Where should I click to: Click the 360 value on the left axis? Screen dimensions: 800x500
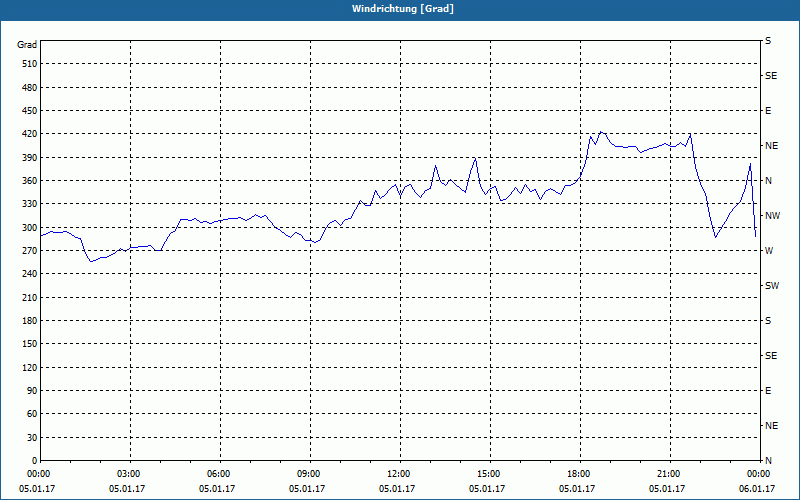[29, 181]
